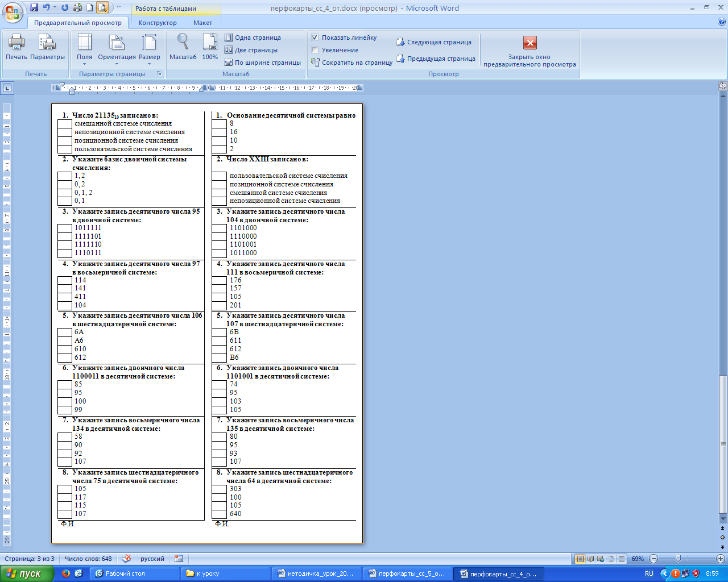Close print preview window button

(530, 50)
